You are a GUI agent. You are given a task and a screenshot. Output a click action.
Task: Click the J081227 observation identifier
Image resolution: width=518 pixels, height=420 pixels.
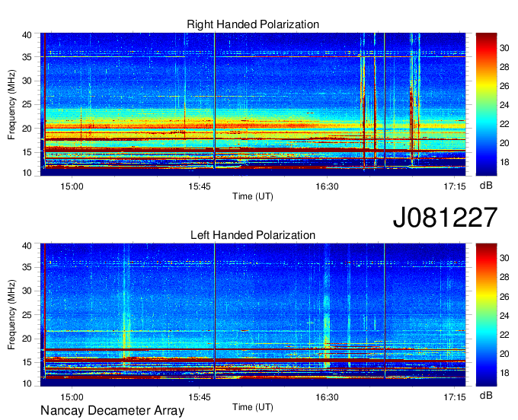445,218
